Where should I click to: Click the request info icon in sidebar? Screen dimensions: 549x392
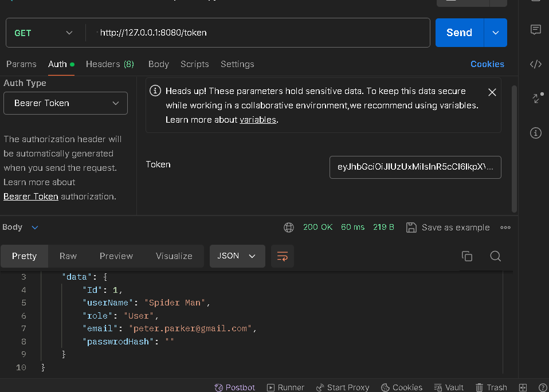[x=536, y=133]
